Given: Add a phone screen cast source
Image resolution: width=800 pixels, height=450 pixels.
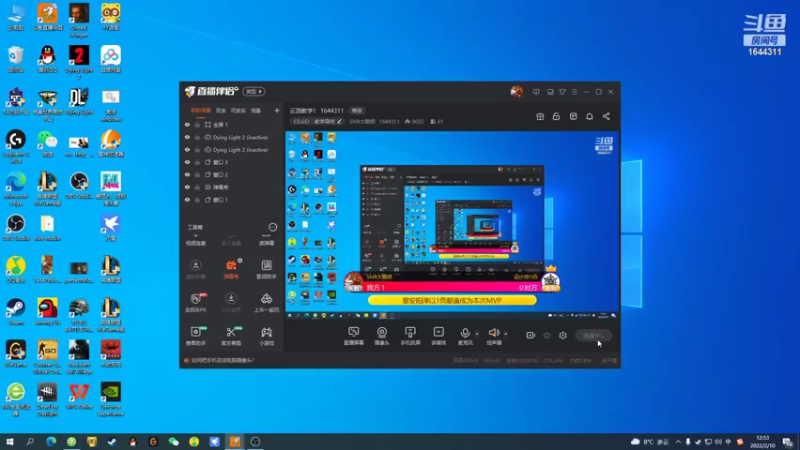Looking at the screenshot, I should [x=410, y=336].
